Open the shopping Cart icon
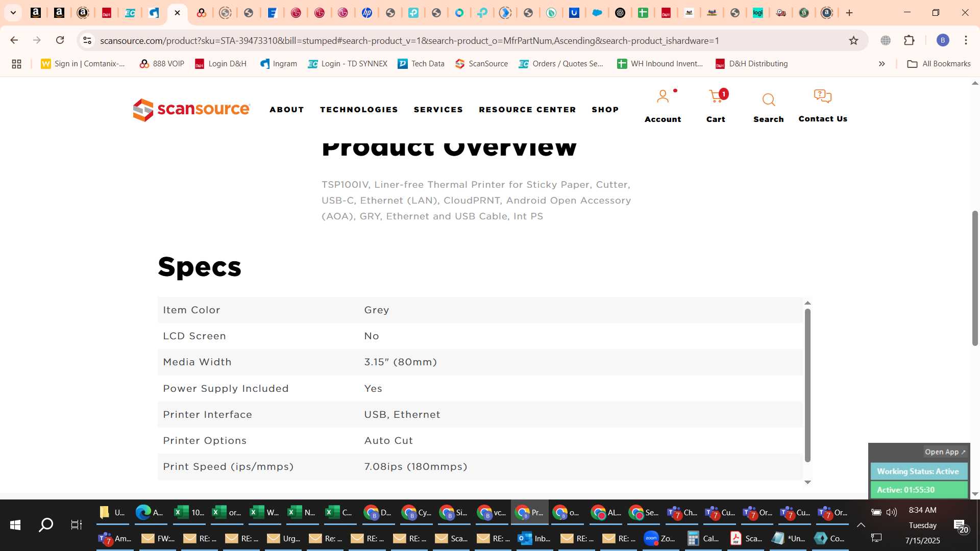 [x=716, y=96]
